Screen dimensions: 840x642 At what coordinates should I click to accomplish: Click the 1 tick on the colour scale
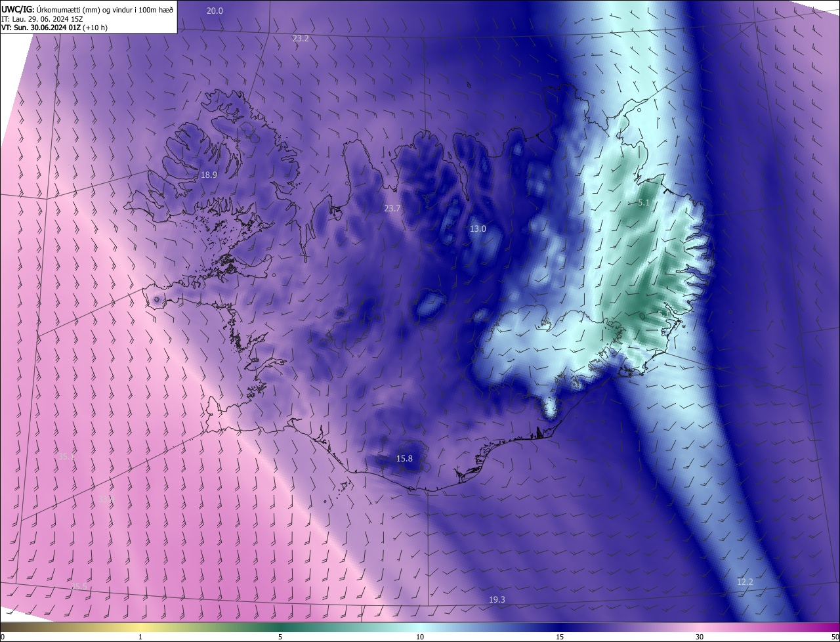pos(140,637)
